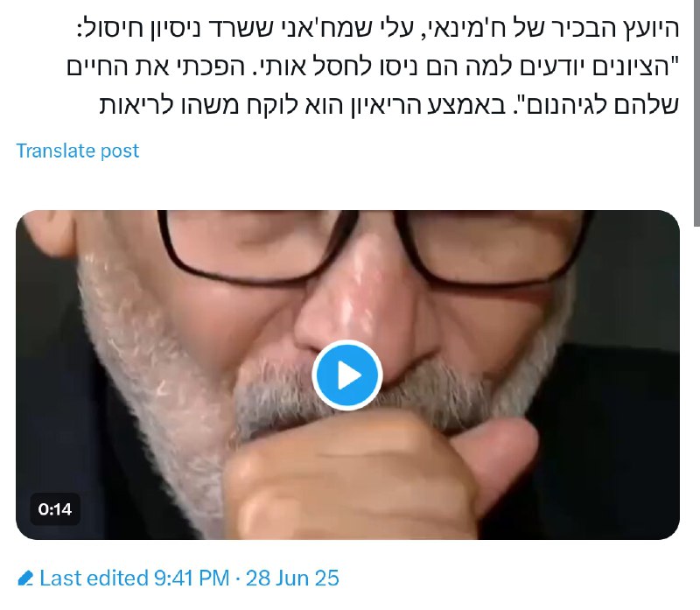Click the second line of Hebrew post text
The width and height of the screenshot is (700, 610).
(x=373, y=68)
